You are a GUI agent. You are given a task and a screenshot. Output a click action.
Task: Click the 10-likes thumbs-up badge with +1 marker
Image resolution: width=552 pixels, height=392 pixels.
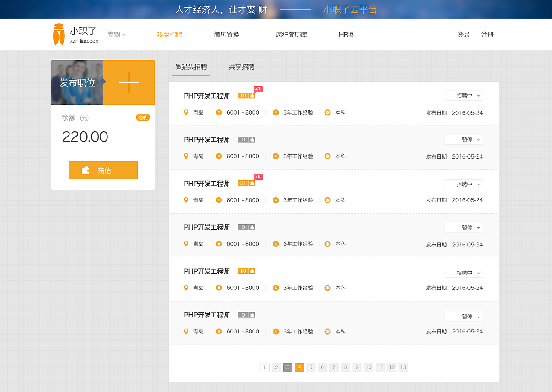point(246,96)
